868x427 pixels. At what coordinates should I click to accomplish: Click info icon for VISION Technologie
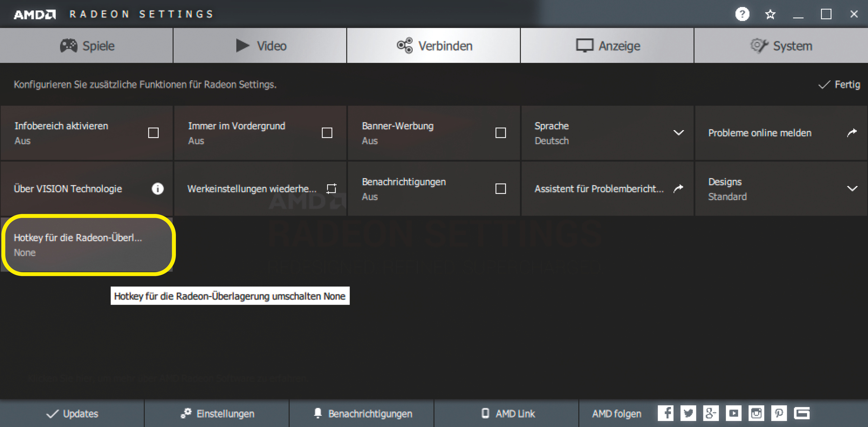tap(157, 189)
